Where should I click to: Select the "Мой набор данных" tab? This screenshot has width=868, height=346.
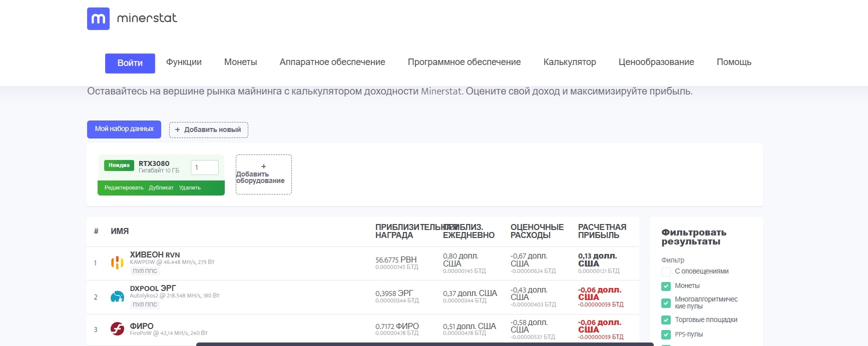(x=124, y=129)
